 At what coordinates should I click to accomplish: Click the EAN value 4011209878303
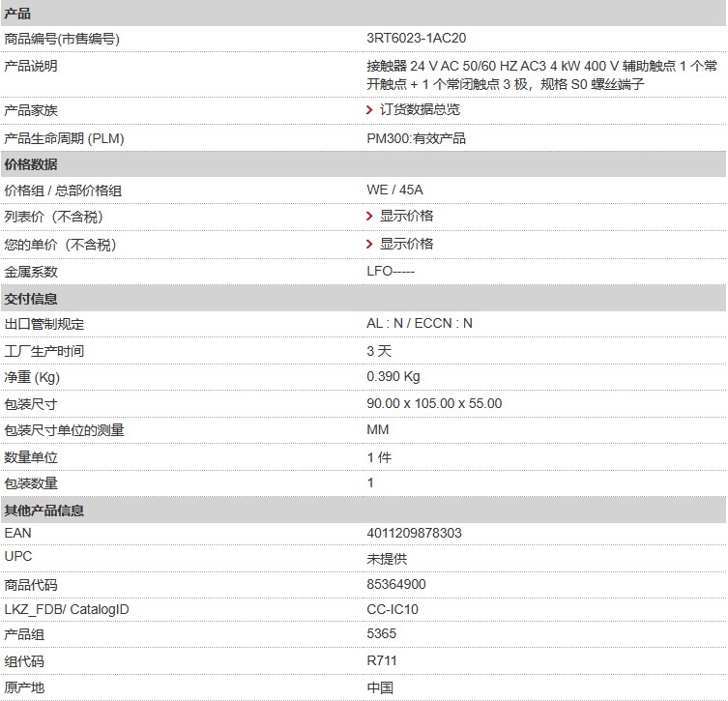pyautogui.click(x=414, y=533)
